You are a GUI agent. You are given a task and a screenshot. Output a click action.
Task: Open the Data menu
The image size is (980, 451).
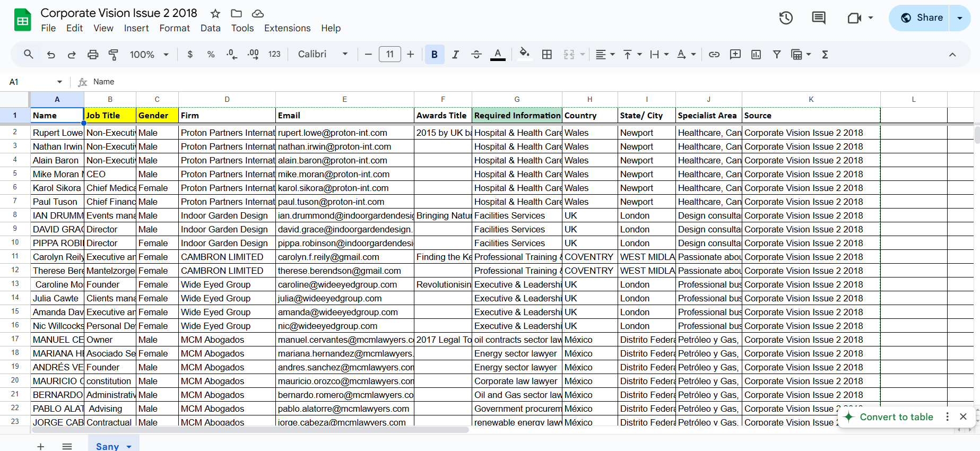pos(211,28)
